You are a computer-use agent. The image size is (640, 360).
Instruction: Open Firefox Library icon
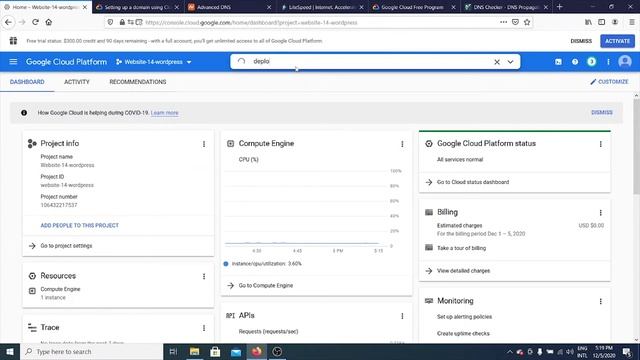coord(588,22)
